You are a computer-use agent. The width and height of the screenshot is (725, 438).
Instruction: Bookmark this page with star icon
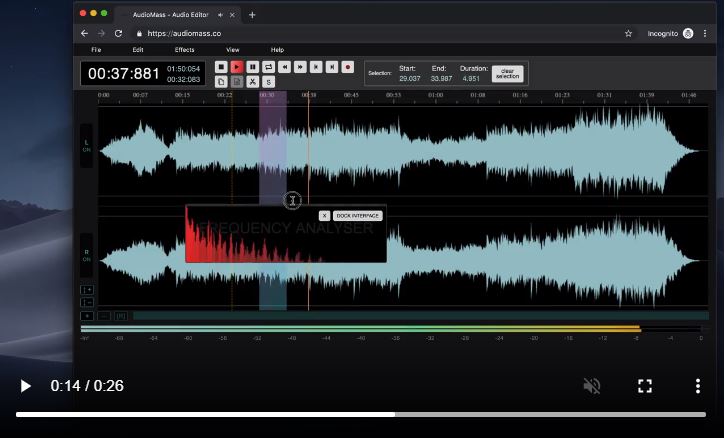coord(628,33)
